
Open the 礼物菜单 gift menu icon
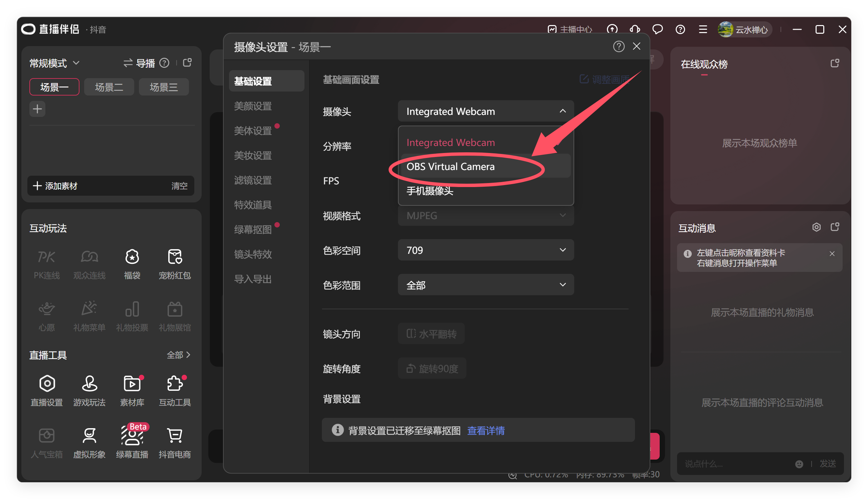(89, 316)
